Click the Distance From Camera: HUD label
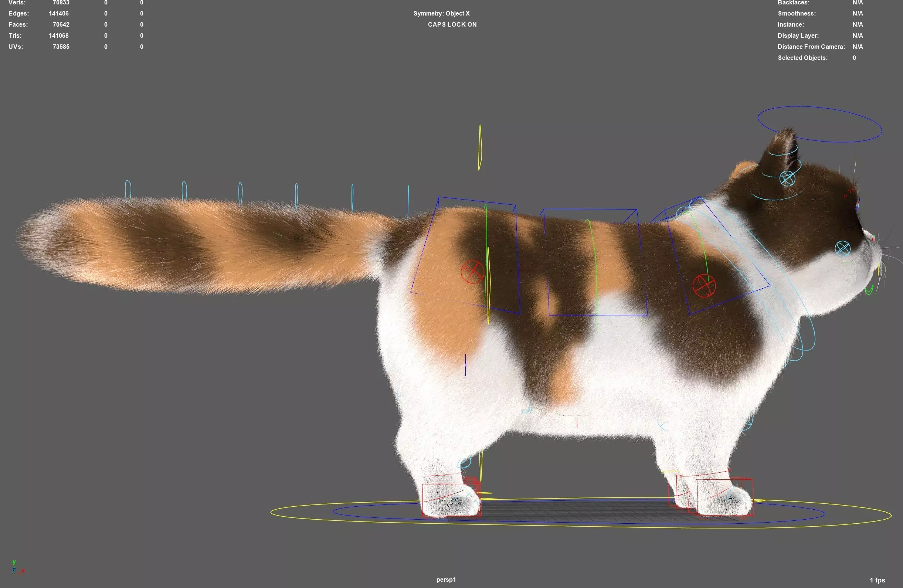 tap(811, 47)
